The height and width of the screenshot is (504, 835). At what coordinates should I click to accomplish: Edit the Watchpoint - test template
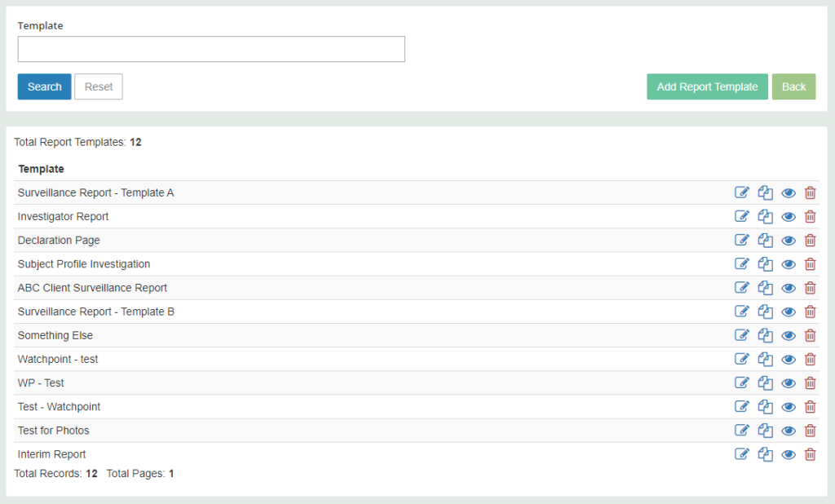click(742, 359)
